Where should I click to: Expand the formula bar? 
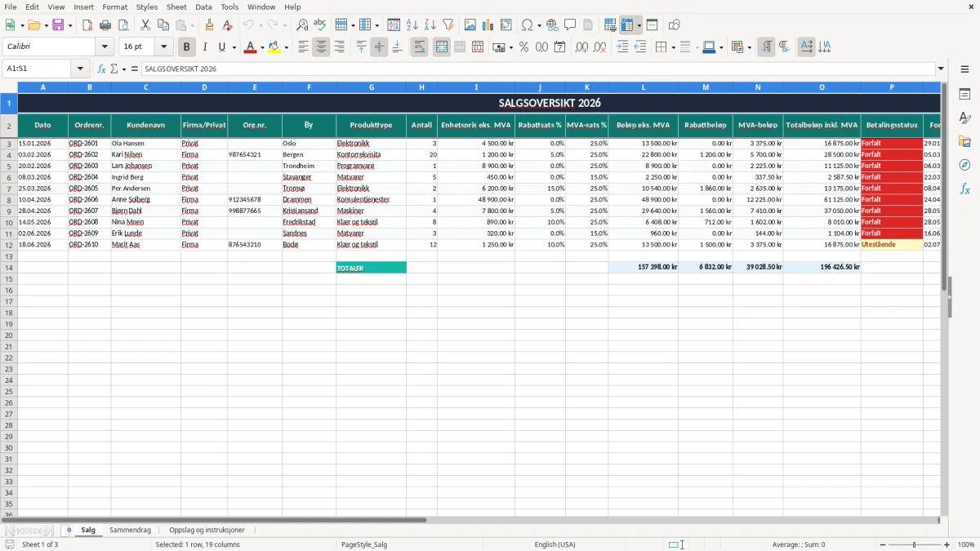pyautogui.click(x=941, y=69)
